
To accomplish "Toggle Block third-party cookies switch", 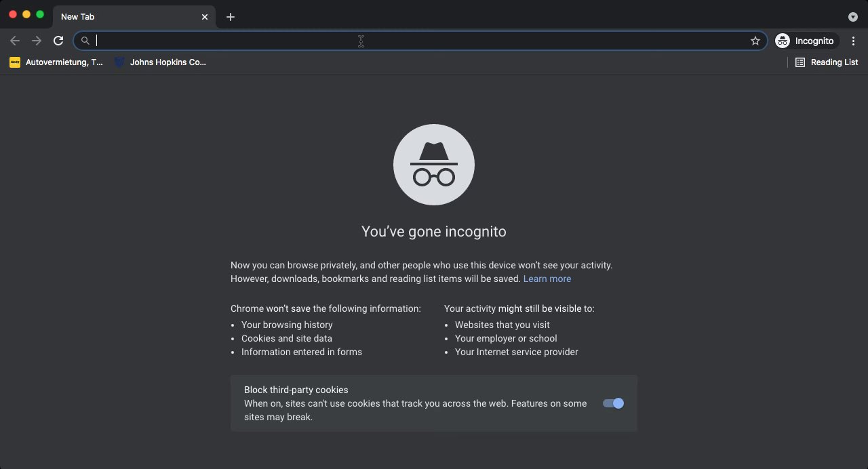I will 613,403.
